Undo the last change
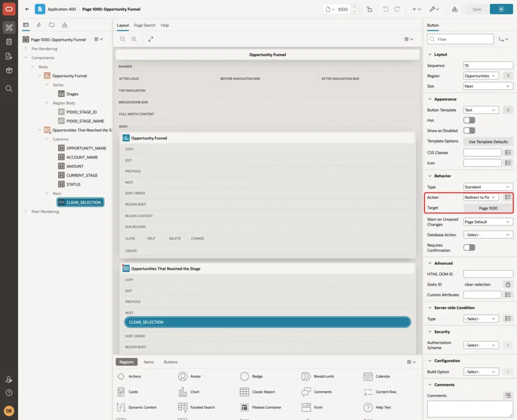Screen dimensions: 517x420 pos(385,9)
